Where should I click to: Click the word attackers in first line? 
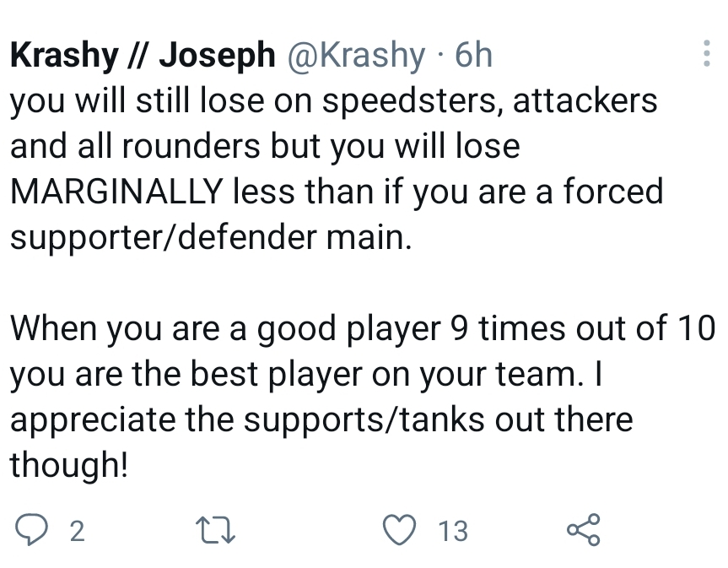coord(585,100)
